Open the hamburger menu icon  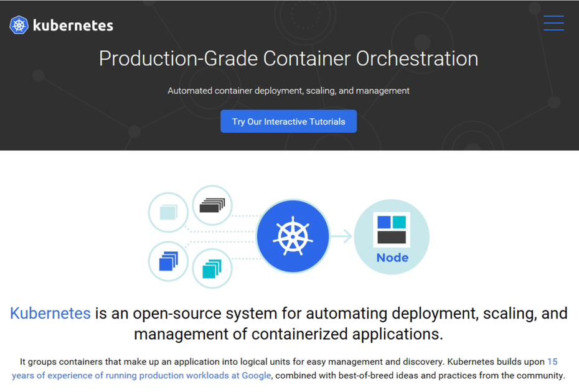(553, 23)
